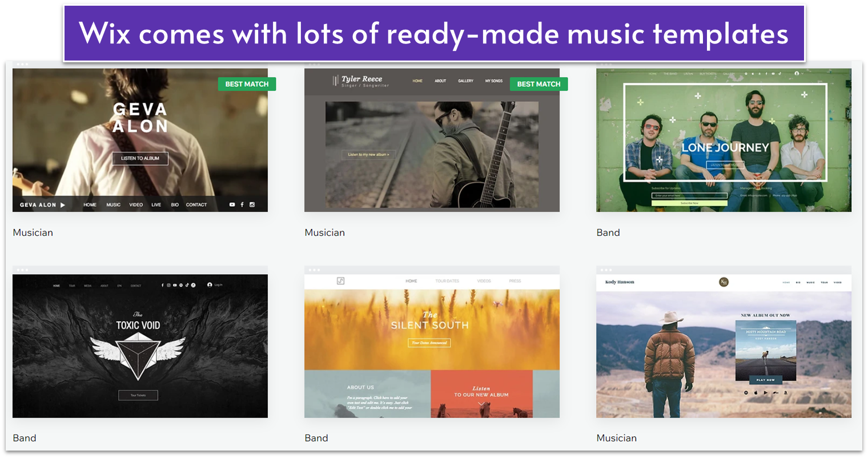Screen dimensions: 868x458
Task: Click Tyler Reece Singer / Songwriter title
Action: coord(364,81)
